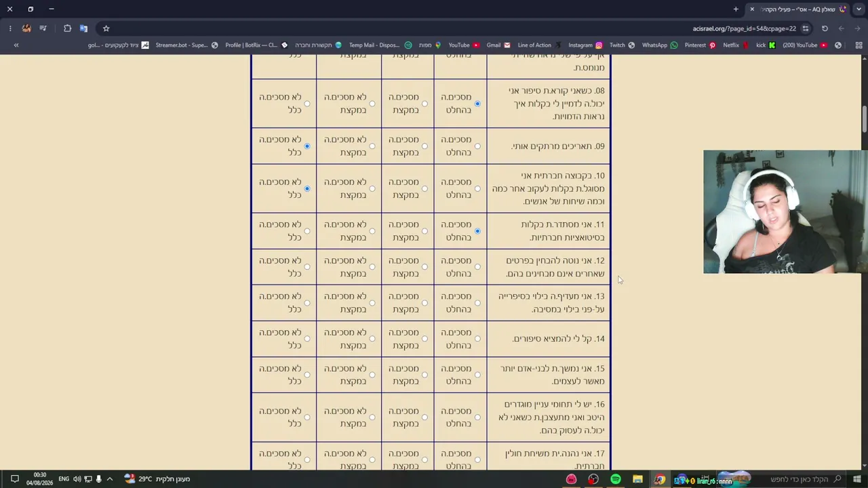Click question text '14. קל לי להמציא סיפורים'
Viewport: 868px width, 488px height.
(559, 339)
